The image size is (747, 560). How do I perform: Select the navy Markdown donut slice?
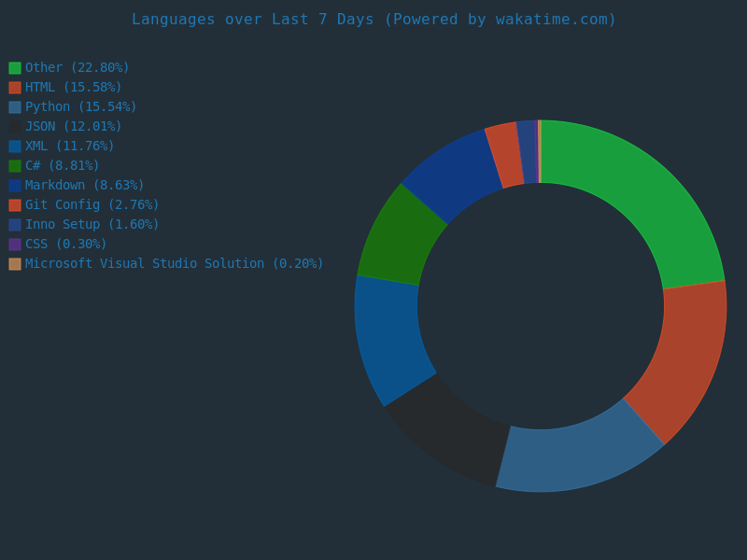pos(455,174)
